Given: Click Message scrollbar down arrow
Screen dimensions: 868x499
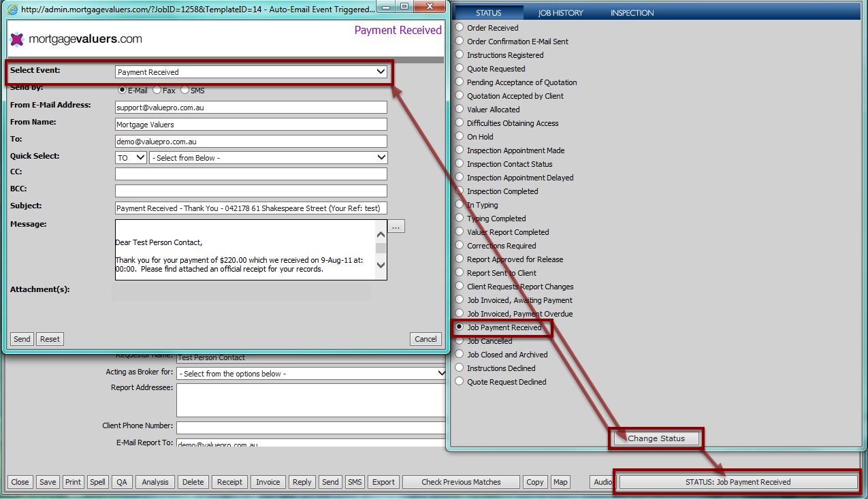Looking at the screenshot, I should pos(381,265).
